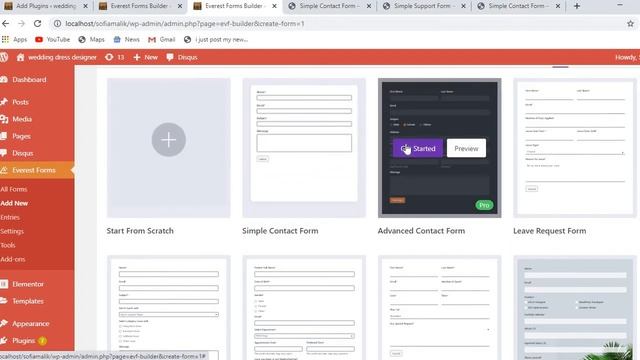Go to All Forms submenu
The width and height of the screenshot is (640, 360).
pyautogui.click(x=14, y=189)
